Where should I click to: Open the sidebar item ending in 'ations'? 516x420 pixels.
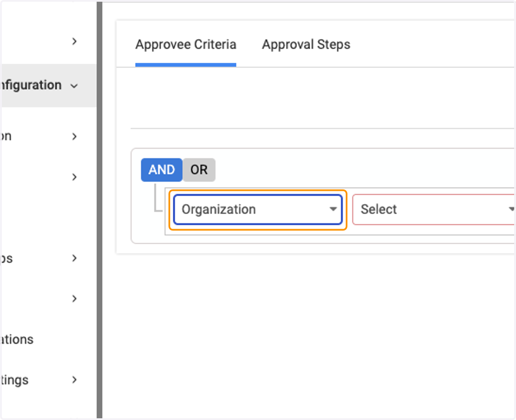(17, 340)
